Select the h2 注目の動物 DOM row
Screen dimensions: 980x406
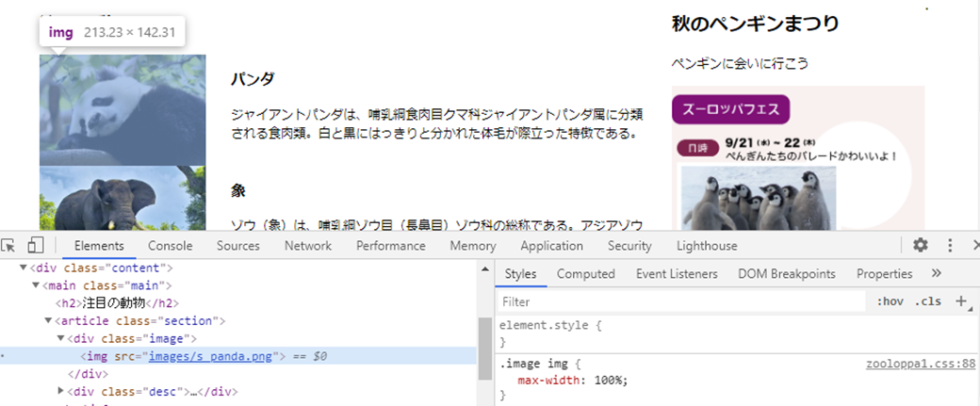pyautogui.click(x=118, y=303)
